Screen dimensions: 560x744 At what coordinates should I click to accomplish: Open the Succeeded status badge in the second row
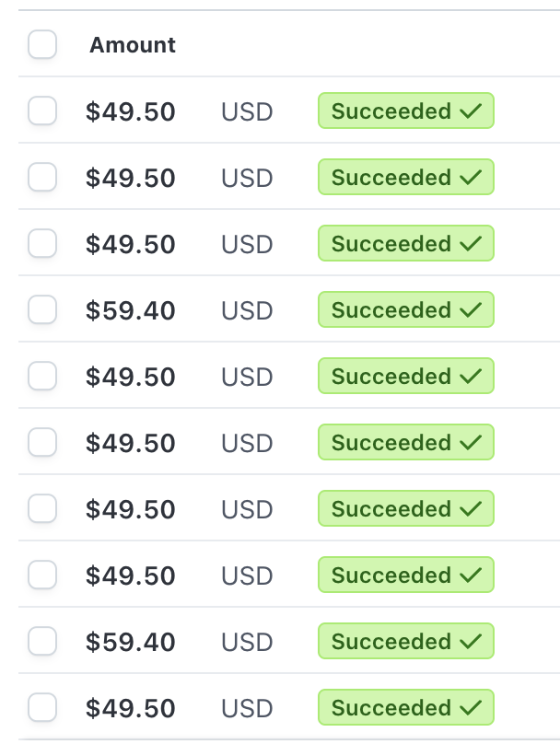point(406,177)
